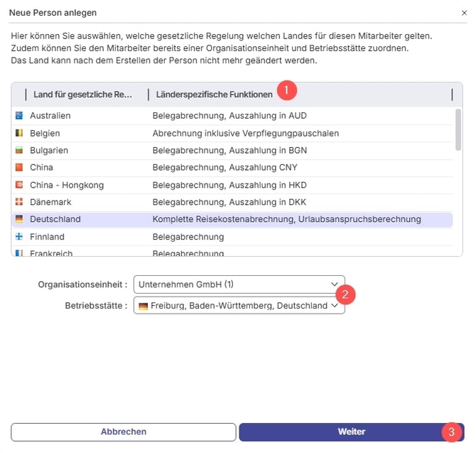Click the Australien flag icon

(19, 115)
